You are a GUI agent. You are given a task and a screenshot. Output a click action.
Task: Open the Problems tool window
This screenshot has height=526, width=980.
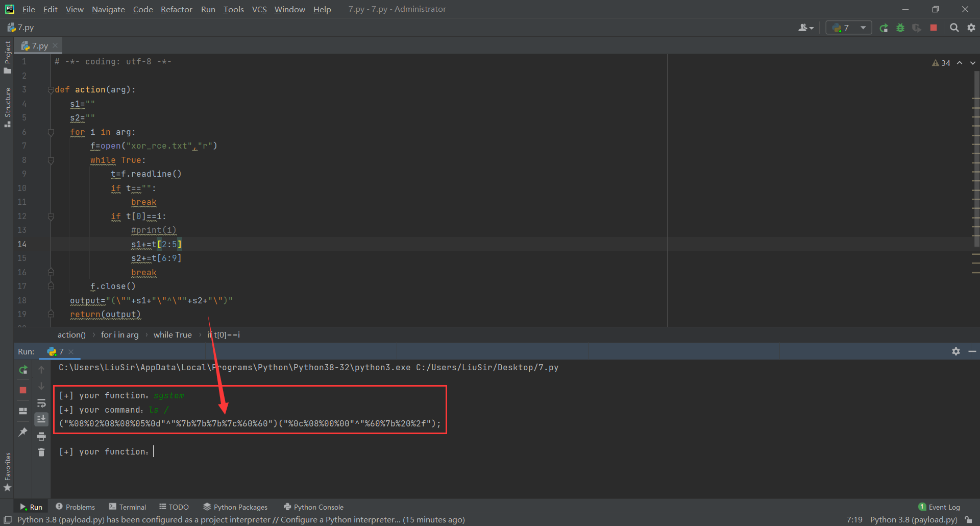75,507
